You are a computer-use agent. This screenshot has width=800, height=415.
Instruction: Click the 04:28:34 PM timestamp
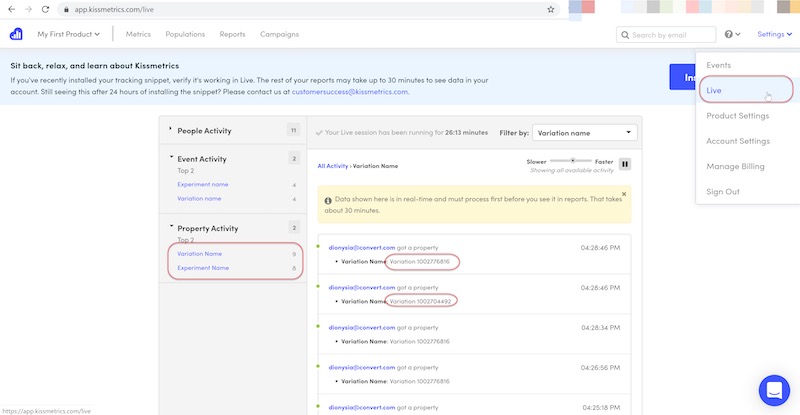point(601,328)
